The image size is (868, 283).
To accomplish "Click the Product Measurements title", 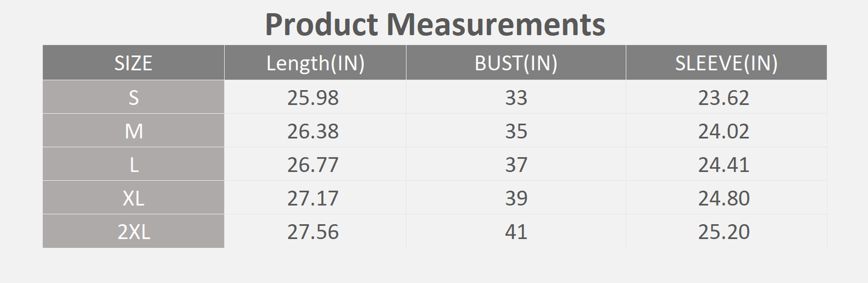I will tap(435, 25).
